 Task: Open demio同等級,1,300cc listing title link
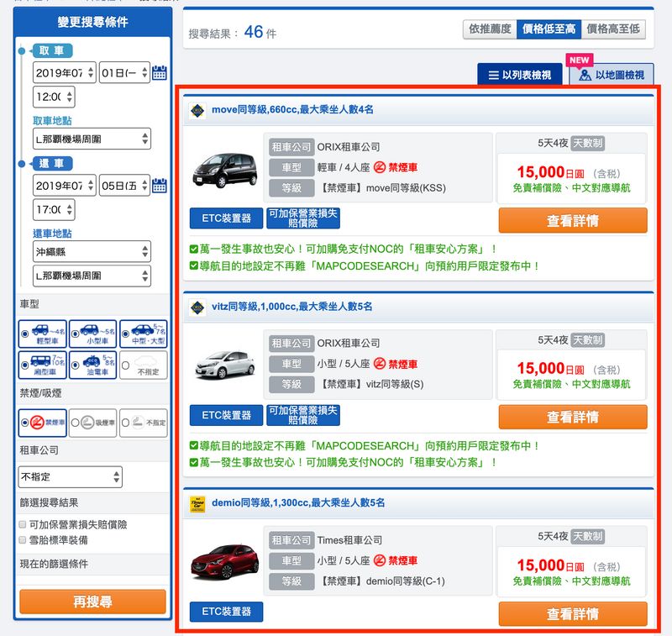tap(298, 502)
